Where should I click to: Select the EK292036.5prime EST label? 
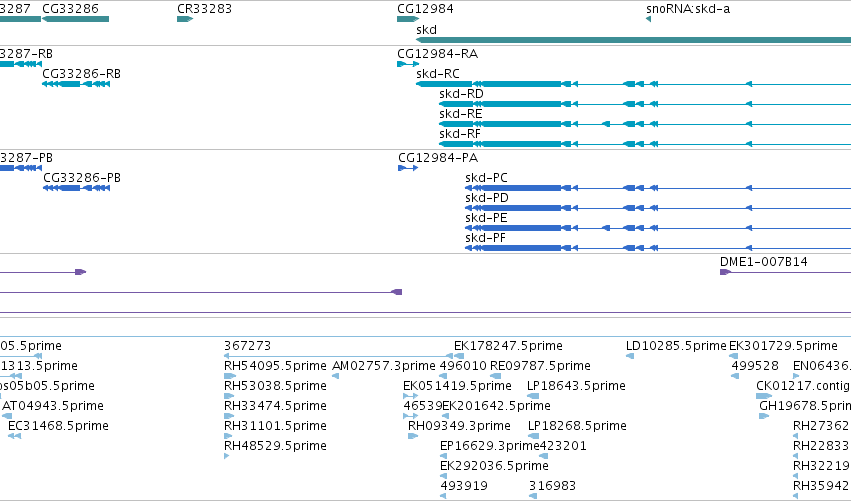(x=494, y=466)
